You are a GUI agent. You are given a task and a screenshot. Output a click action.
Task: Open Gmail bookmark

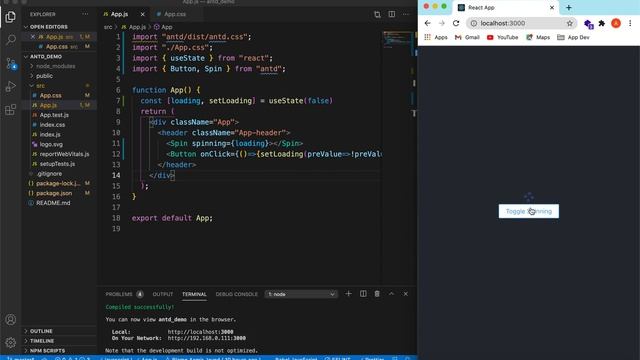pyautogui.click(x=467, y=37)
